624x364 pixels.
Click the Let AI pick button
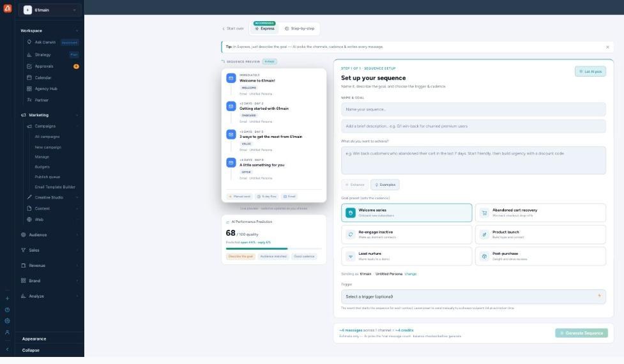(x=590, y=72)
